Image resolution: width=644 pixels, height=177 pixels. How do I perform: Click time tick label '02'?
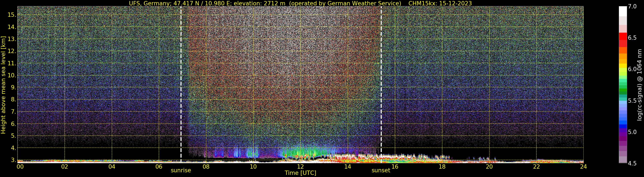(x=65, y=166)
